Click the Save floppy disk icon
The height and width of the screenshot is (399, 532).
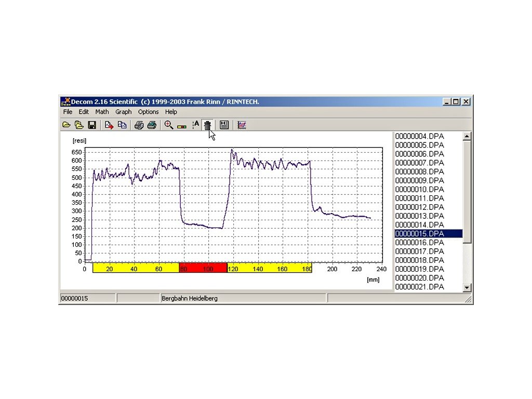[x=92, y=125]
